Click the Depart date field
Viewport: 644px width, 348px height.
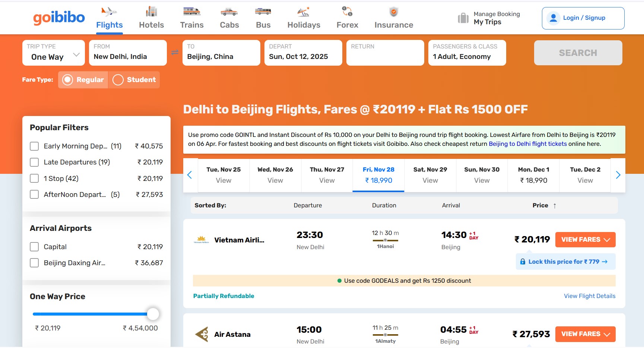click(x=303, y=53)
